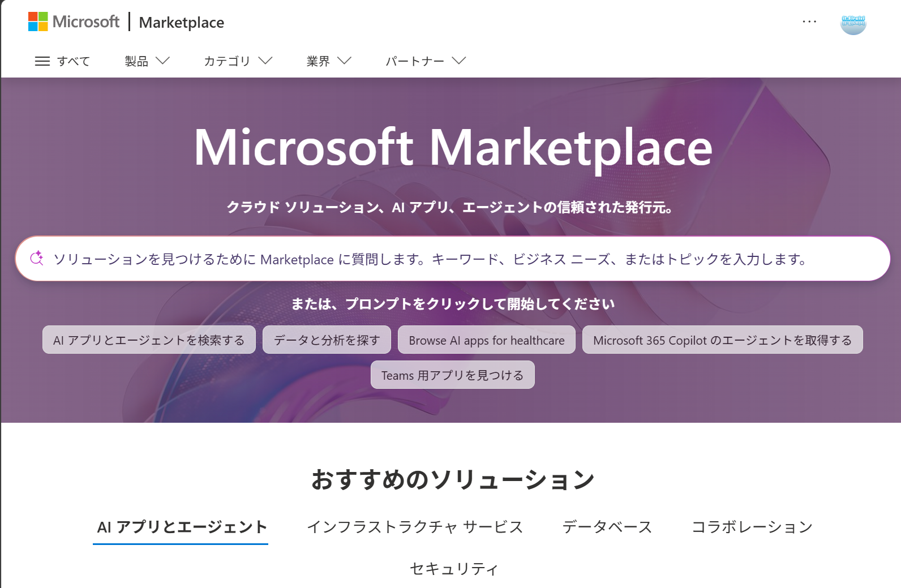Viewport: 901px width, 588px height.
Task: Click the クラウド ソリューション tagline text
Action: pos(450,207)
